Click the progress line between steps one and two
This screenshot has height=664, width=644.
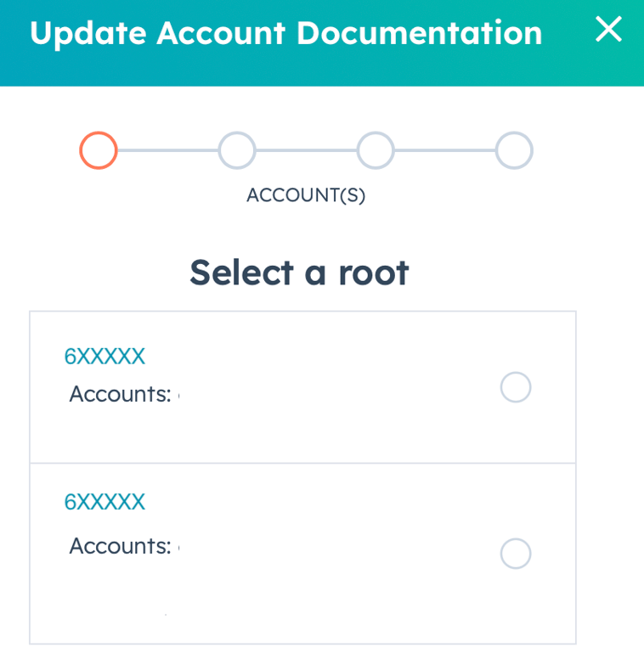point(167,151)
